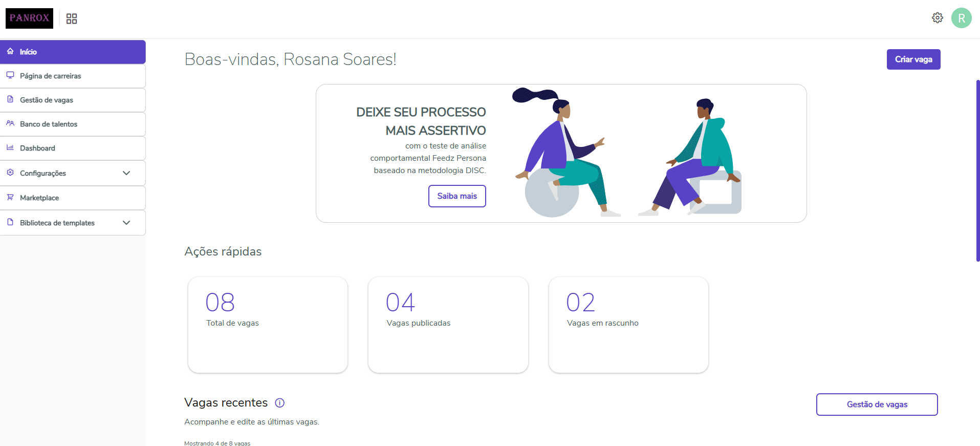Expand the Biblioteca de templates chevron
Screen dimensions: 980x446
coord(126,223)
